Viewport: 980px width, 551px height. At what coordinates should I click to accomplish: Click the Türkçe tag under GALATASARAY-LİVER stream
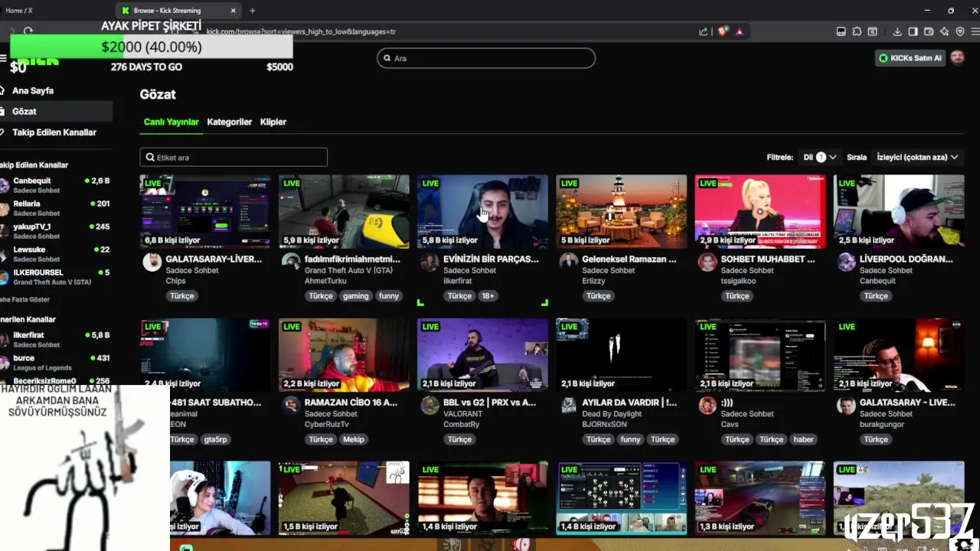(182, 295)
